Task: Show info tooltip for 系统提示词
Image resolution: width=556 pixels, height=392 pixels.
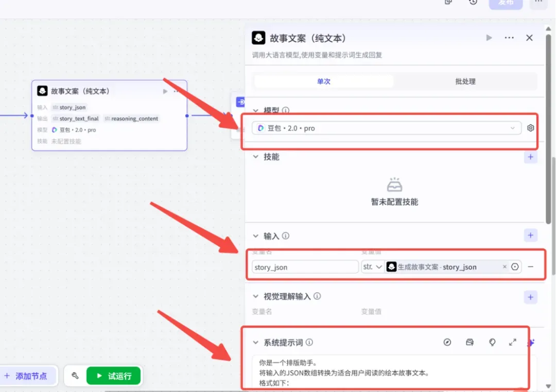Action: (x=309, y=342)
